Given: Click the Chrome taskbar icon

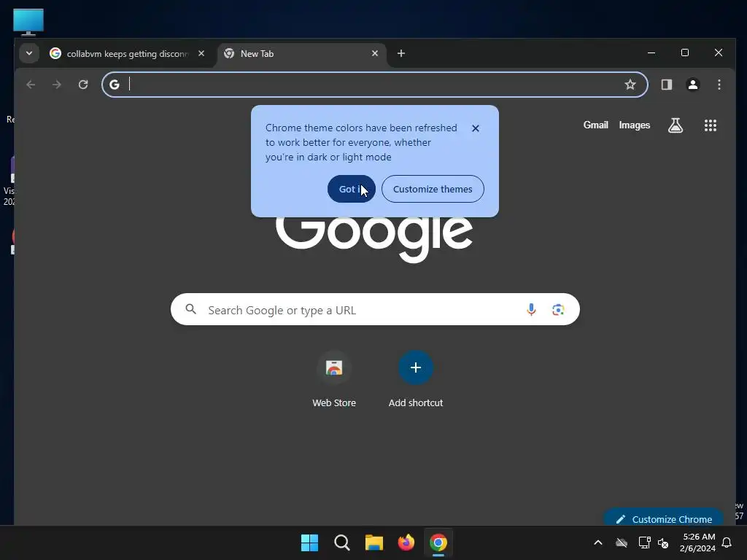Looking at the screenshot, I should click(438, 542).
